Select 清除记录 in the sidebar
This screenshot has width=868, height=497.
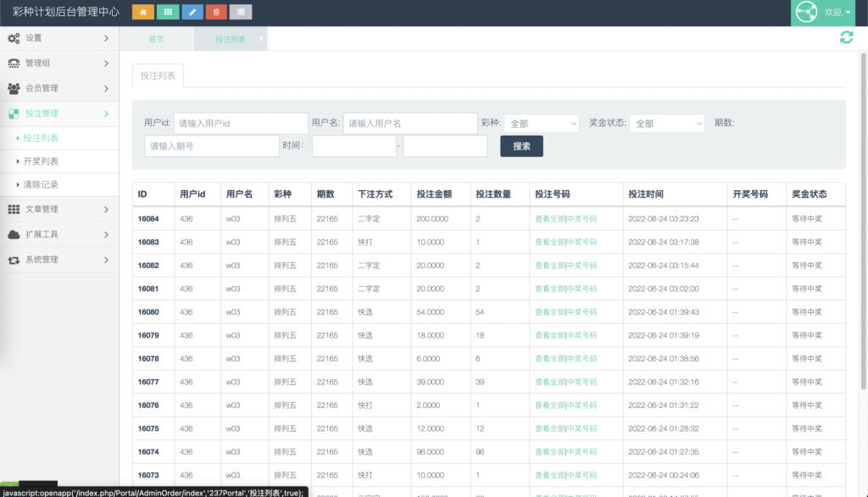point(41,184)
